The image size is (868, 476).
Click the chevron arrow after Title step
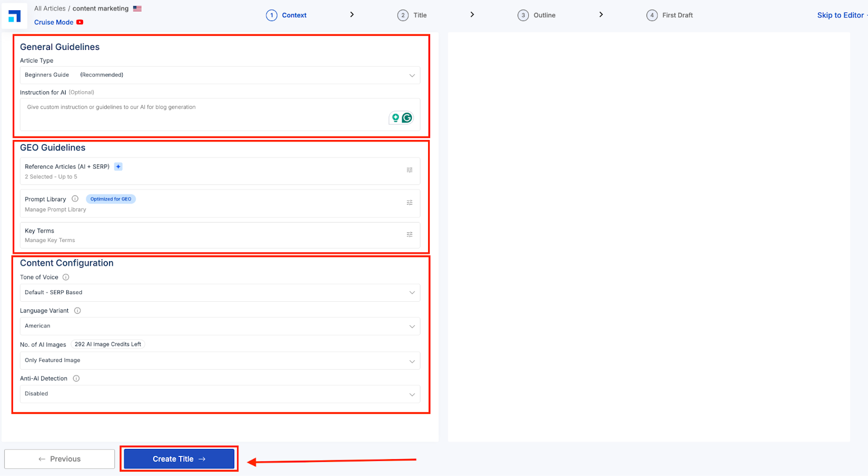(x=473, y=15)
